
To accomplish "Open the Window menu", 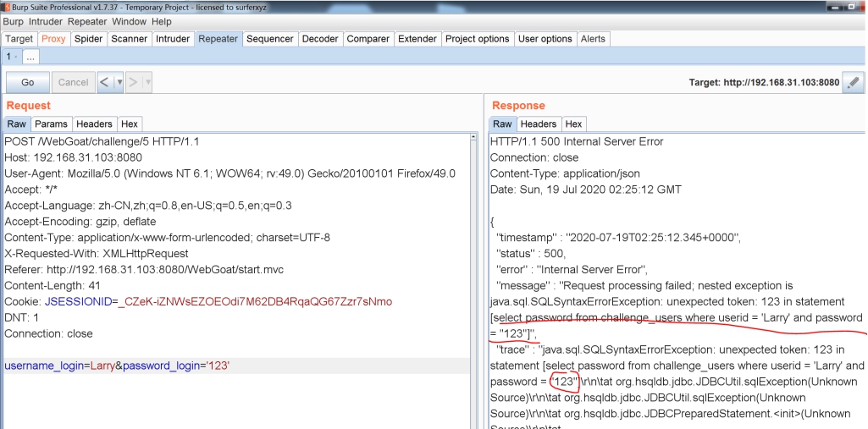I will (129, 21).
